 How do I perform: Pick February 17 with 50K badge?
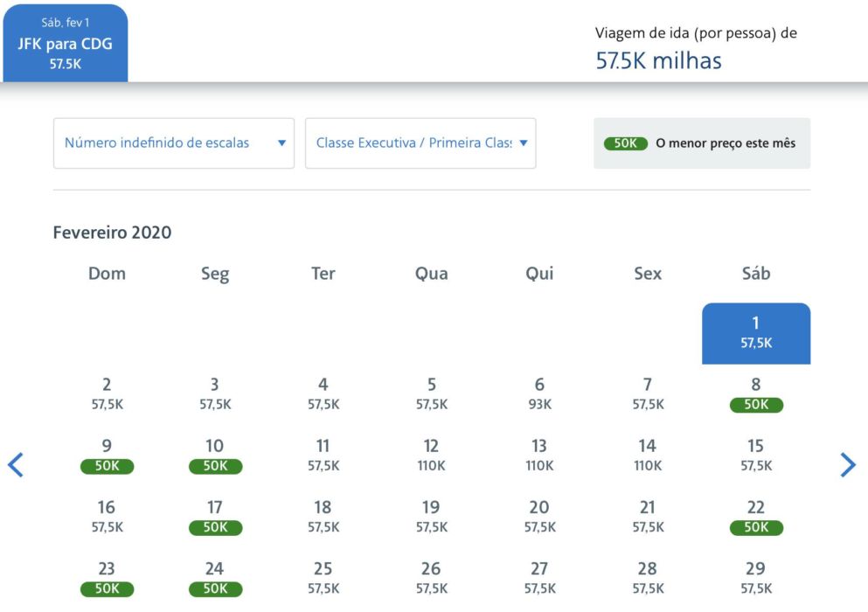215,518
